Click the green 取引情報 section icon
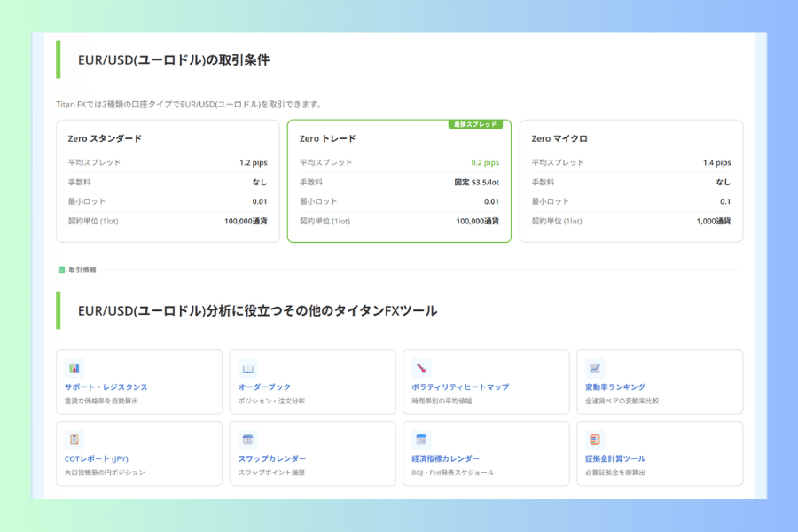 (61, 270)
